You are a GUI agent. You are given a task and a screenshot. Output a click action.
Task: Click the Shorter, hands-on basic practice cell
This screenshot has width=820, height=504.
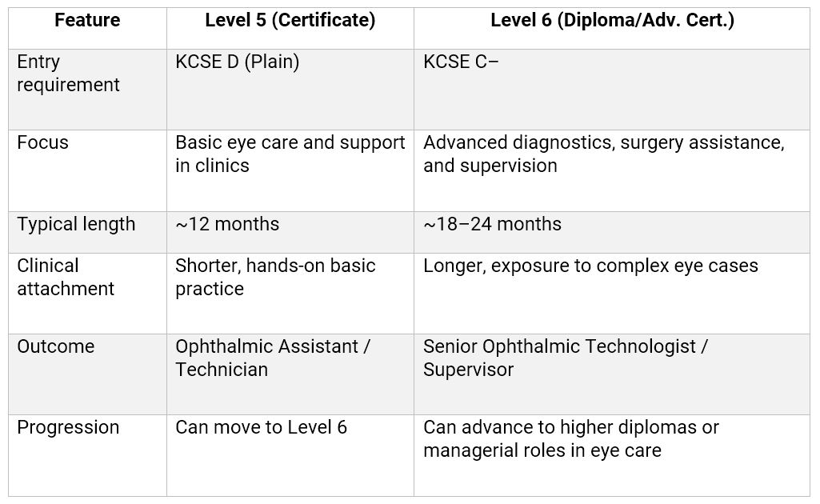click(x=275, y=278)
